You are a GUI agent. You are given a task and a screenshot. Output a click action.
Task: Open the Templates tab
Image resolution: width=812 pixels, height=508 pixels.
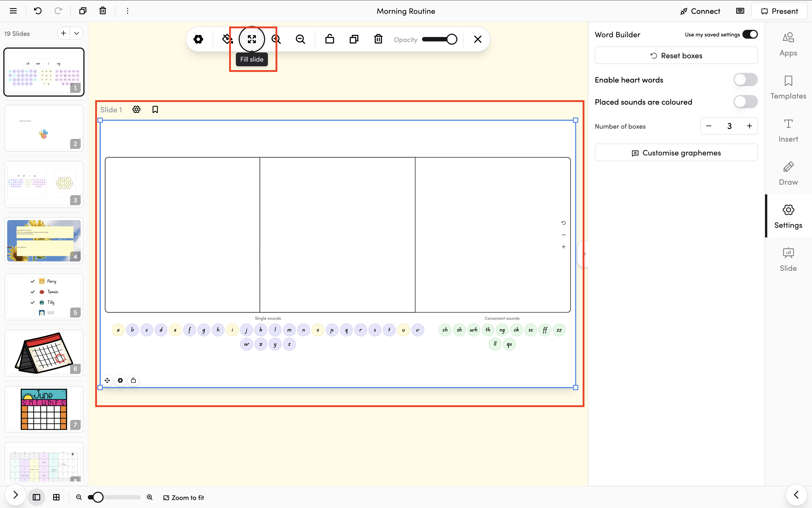(788, 87)
